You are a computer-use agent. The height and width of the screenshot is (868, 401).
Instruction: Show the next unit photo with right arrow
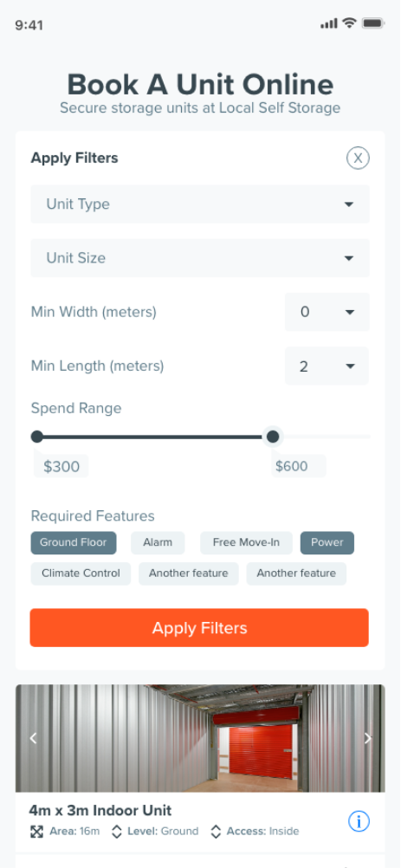(x=368, y=738)
